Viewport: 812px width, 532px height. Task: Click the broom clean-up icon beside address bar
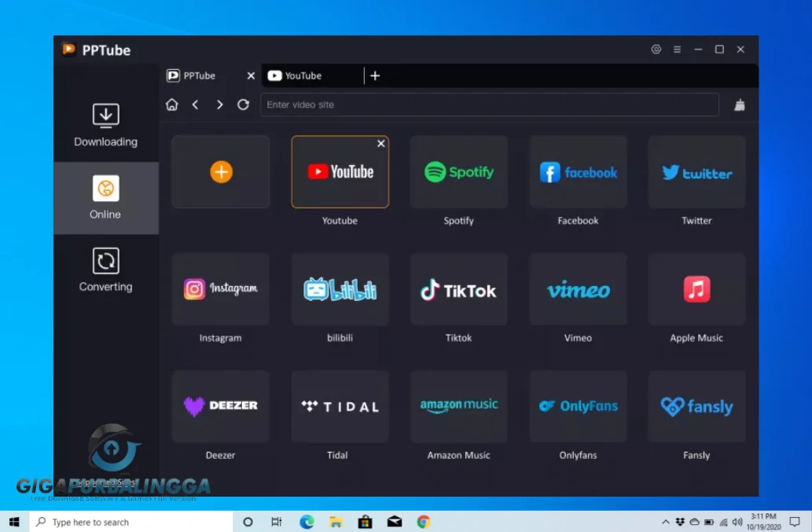[x=740, y=105]
